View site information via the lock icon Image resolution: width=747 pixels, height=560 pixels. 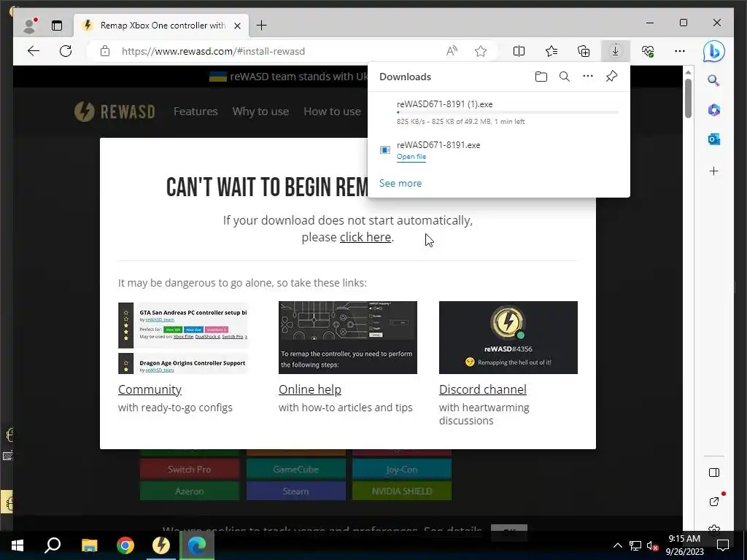[x=105, y=52]
